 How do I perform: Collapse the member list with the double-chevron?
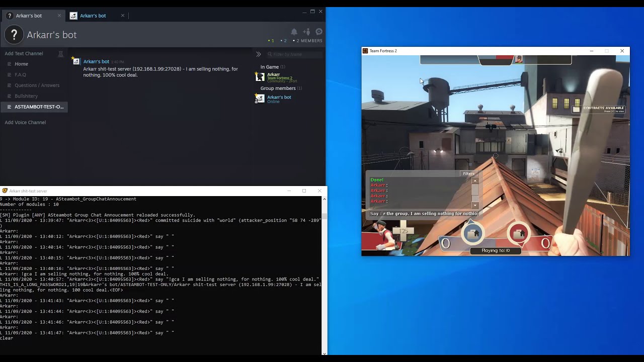[x=259, y=54]
